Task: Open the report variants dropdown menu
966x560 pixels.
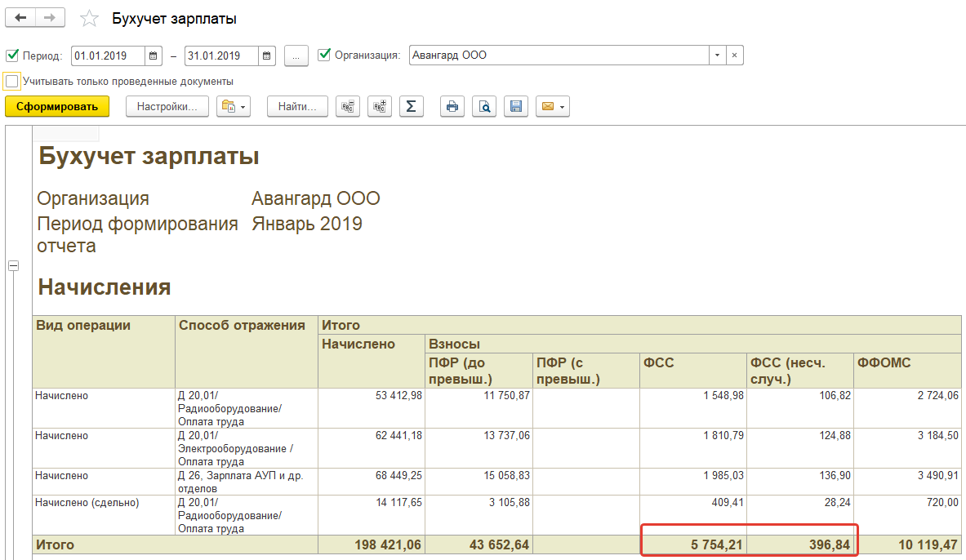Action: pyautogui.click(x=233, y=107)
